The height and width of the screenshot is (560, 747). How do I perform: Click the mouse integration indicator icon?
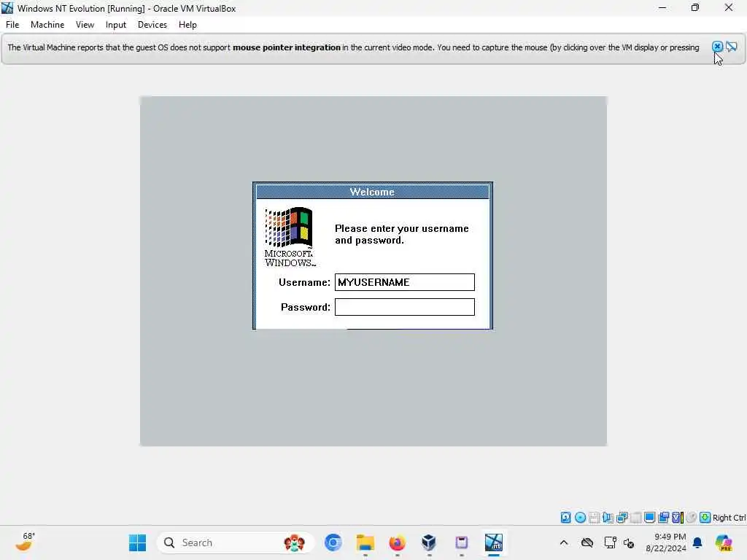pyautogui.click(x=692, y=518)
